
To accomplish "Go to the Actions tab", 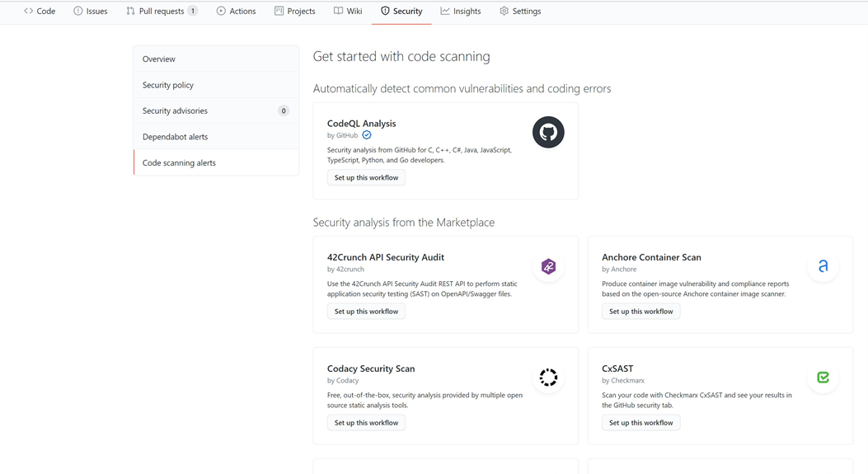I will coord(236,12).
